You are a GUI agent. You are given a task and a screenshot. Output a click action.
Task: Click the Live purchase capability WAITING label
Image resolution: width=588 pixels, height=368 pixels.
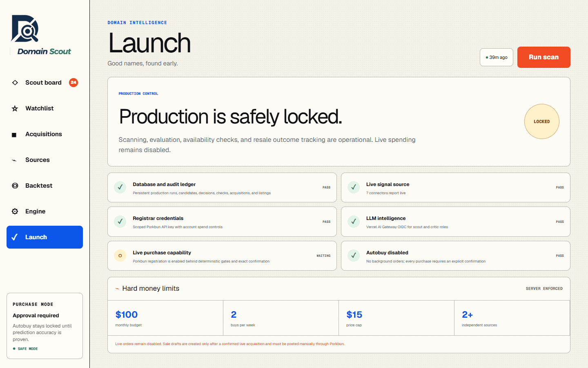(323, 256)
